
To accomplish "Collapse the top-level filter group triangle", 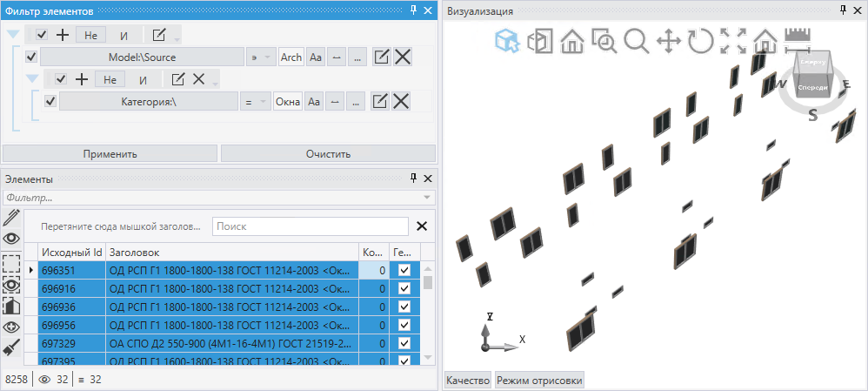I will (13, 35).
